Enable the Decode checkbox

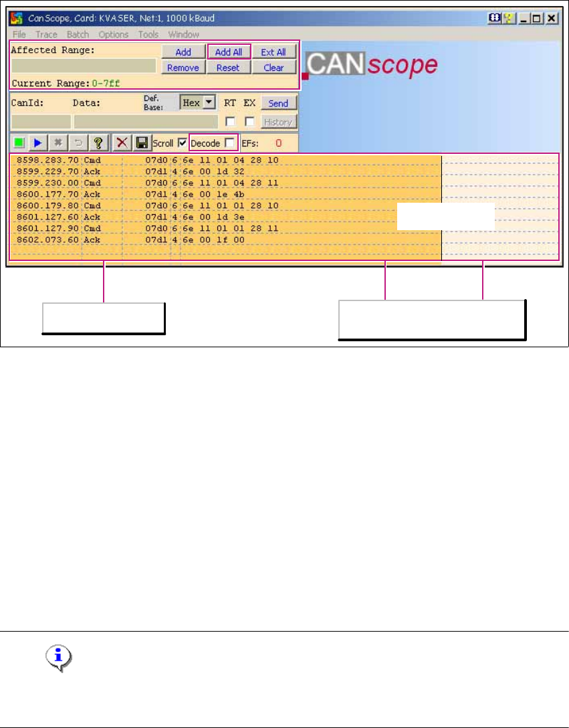[x=229, y=143]
